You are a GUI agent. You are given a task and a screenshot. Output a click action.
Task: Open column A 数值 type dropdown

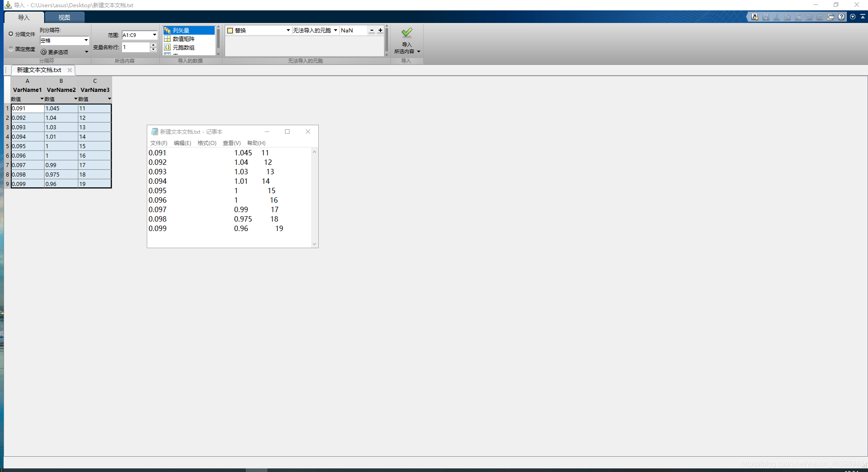(42, 99)
